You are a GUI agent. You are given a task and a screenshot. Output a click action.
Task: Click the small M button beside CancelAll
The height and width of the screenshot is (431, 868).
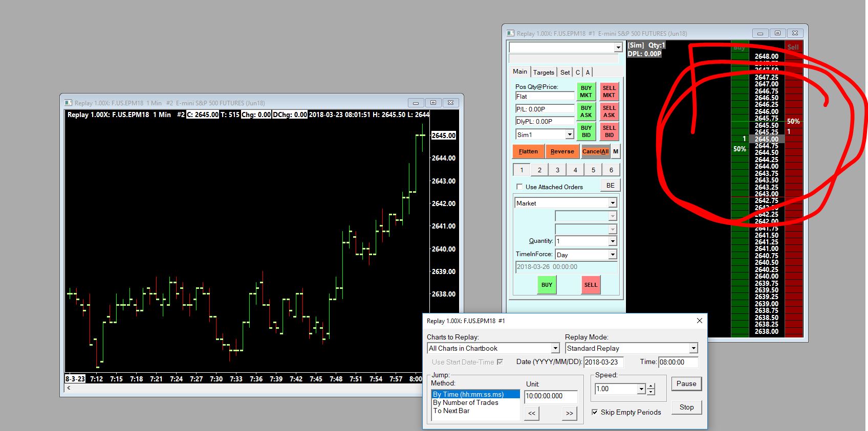tap(616, 151)
